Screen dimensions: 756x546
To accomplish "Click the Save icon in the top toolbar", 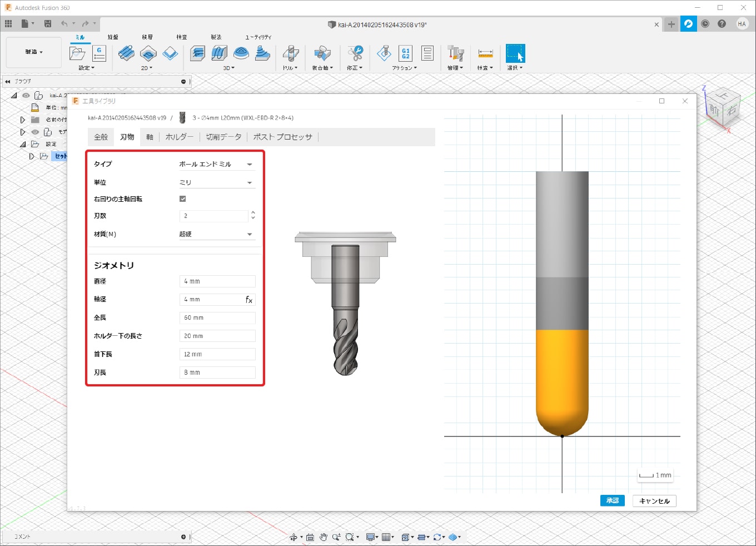I will pos(48,23).
